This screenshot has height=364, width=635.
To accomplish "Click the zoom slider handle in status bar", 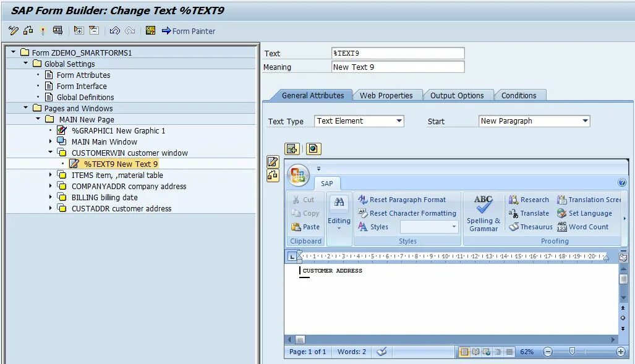I will tap(572, 352).
